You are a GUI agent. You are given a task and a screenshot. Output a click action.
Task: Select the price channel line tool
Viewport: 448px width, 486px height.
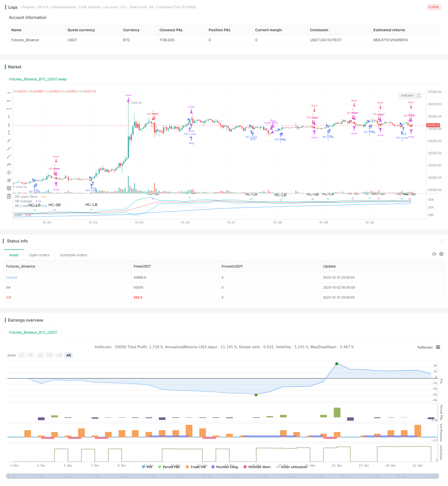[9, 172]
